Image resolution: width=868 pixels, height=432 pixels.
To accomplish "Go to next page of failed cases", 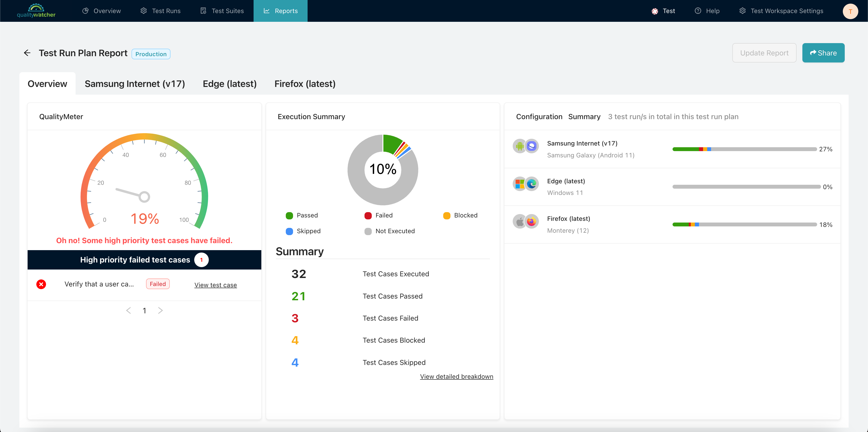I will pyautogui.click(x=160, y=310).
